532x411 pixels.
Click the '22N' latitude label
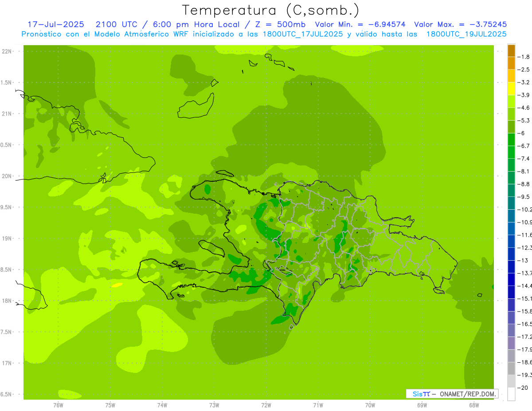6,51
